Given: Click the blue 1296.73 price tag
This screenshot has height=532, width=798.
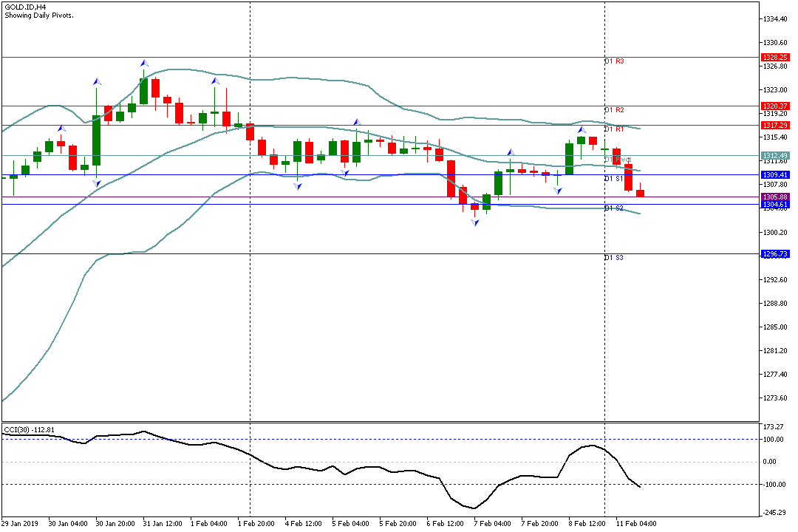Looking at the screenshot, I should coord(775,253).
